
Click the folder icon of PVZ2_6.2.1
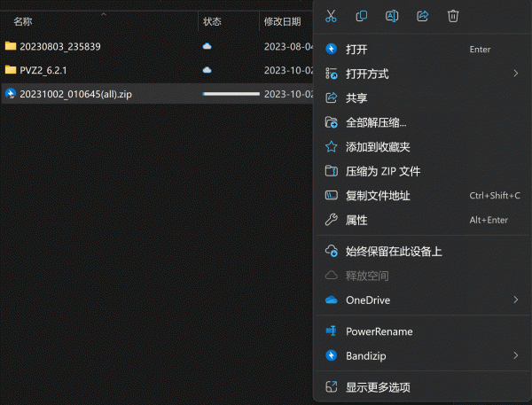(x=11, y=70)
